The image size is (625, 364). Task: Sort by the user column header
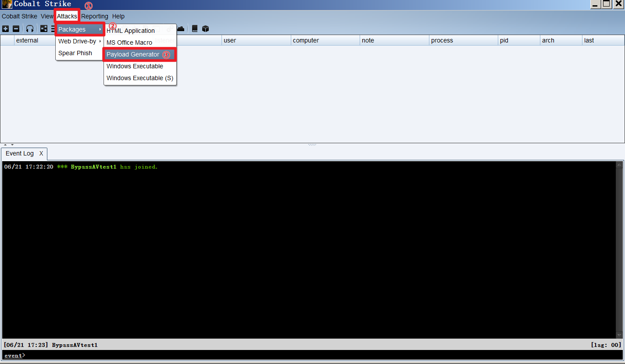tap(256, 40)
